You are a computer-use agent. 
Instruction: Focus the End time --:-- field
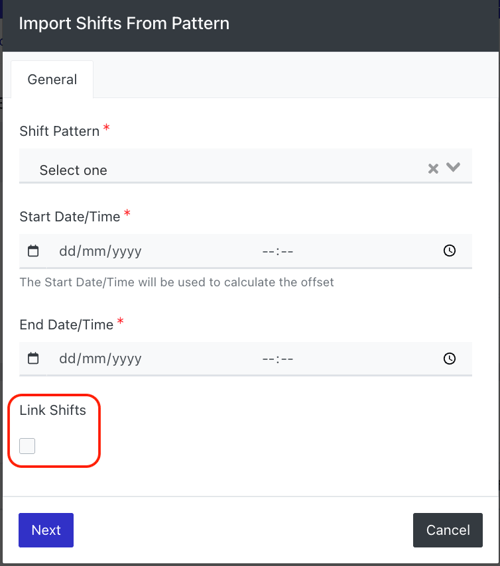pyautogui.click(x=278, y=359)
